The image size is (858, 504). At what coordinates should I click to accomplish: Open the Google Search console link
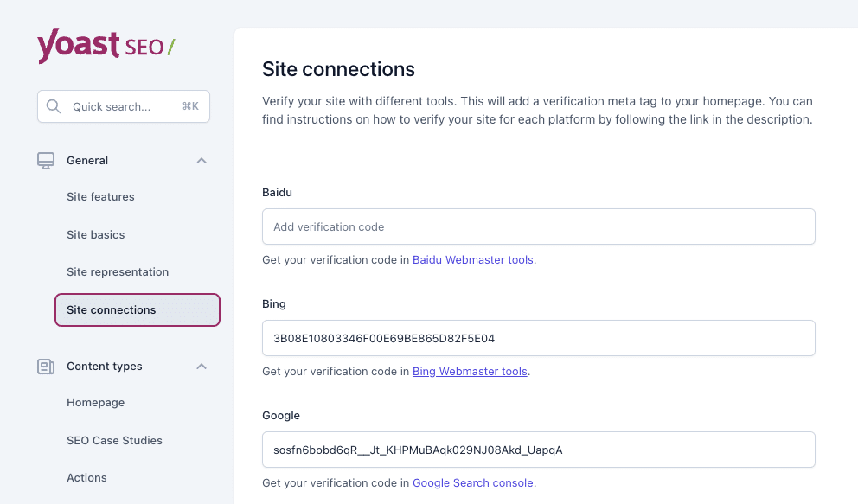472,483
